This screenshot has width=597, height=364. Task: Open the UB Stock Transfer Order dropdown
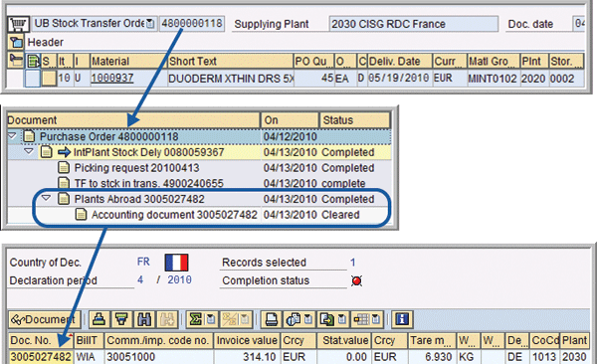[151, 24]
